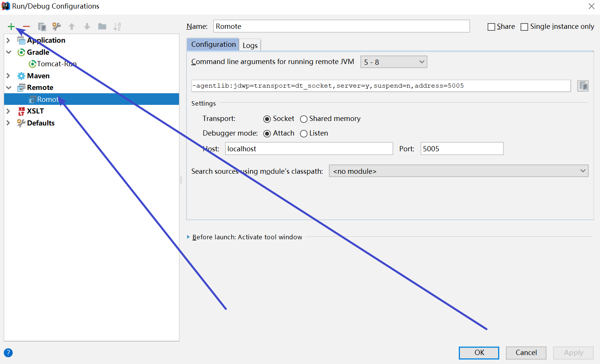Copy JVM arguments to clipboard icon
This screenshot has height=364, width=600.
tap(583, 86)
